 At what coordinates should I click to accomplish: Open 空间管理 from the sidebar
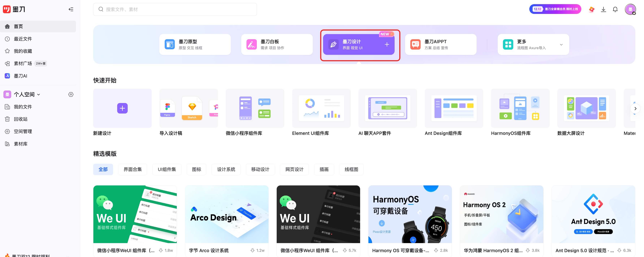click(x=23, y=131)
